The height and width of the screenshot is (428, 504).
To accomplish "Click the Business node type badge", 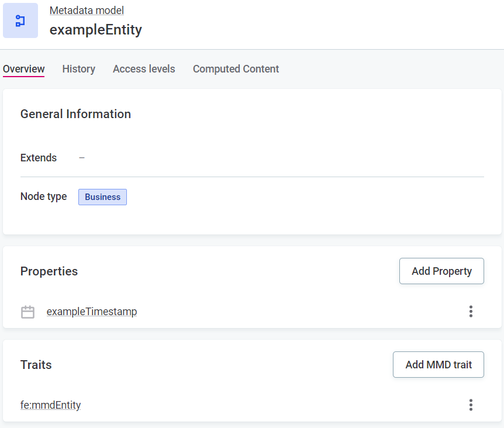I will (102, 197).
